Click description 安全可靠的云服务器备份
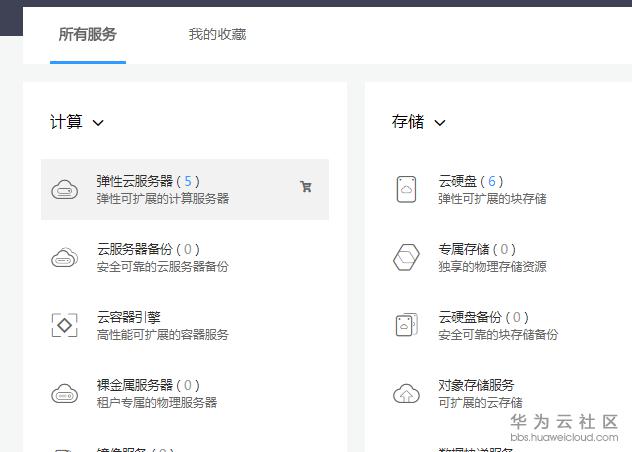 (x=163, y=267)
